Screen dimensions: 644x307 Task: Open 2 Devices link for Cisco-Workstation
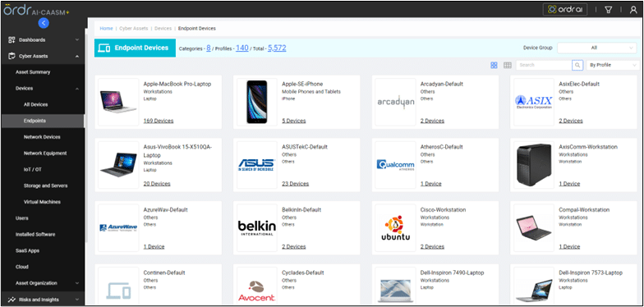(432, 246)
